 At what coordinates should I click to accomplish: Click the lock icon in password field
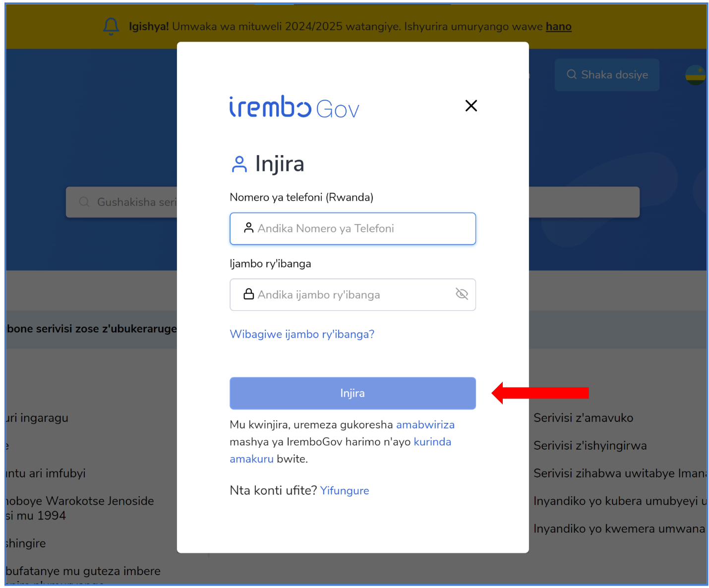(x=248, y=294)
